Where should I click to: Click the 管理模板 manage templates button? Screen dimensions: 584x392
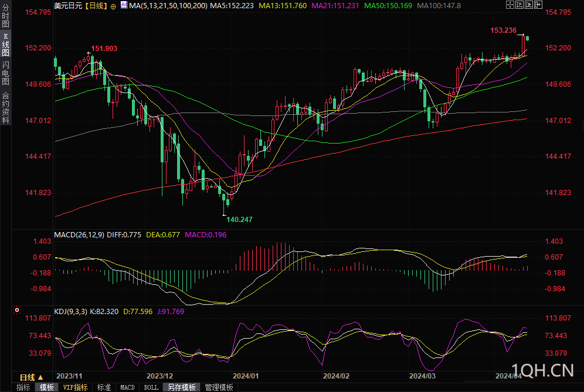(x=219, y=387)
